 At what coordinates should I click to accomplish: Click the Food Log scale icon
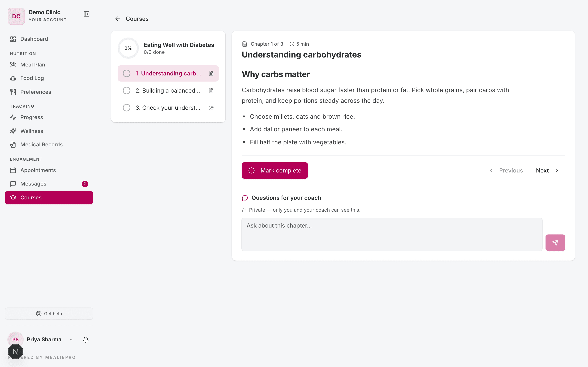point(13,78)
